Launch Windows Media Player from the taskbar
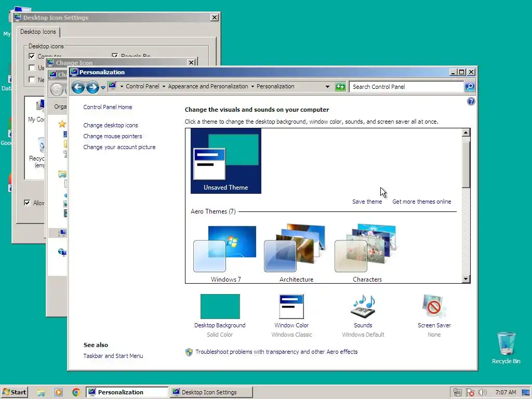Screen dimensions: 532x399 coord(59,392)
